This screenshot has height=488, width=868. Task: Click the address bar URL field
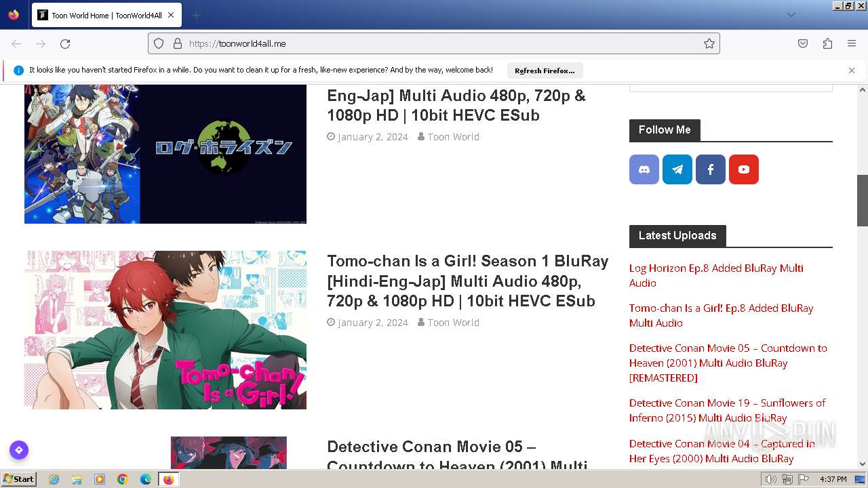point(434,43)
